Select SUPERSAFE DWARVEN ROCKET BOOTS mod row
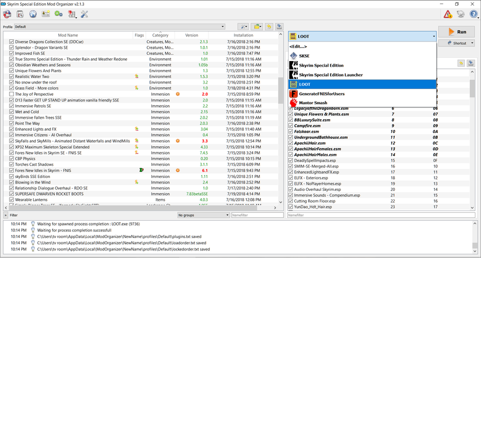Screen dimensions: 481x448 point(141,194)
